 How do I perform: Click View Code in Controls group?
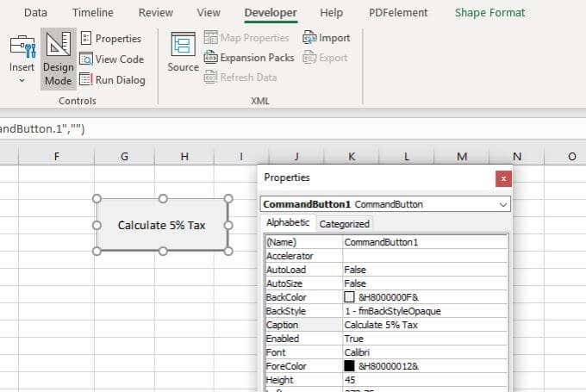coord(111,59)
